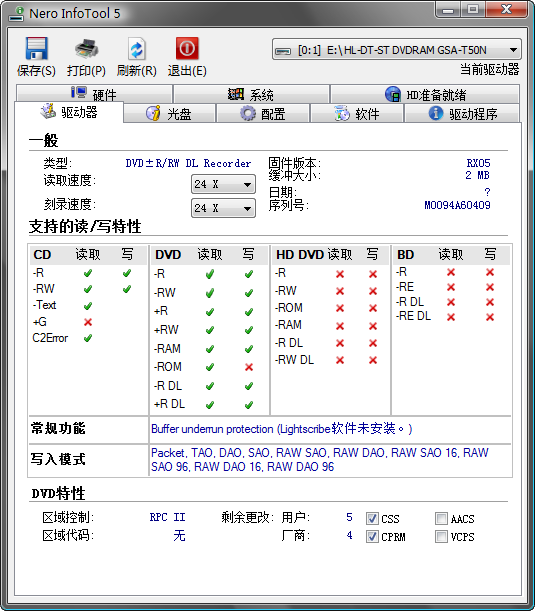Screen dimensions: 535x611
Task: Click the DVD +R DL write checkmark
Action: [249, 405]
